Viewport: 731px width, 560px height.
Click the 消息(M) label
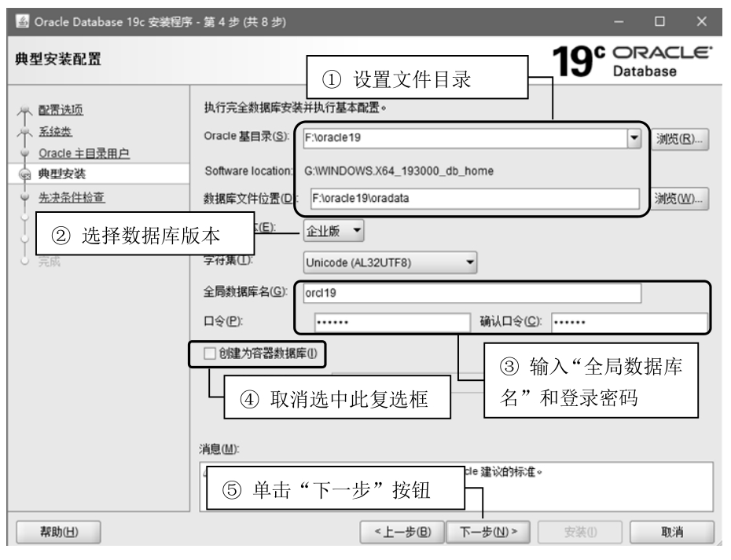tap(219, 449)
